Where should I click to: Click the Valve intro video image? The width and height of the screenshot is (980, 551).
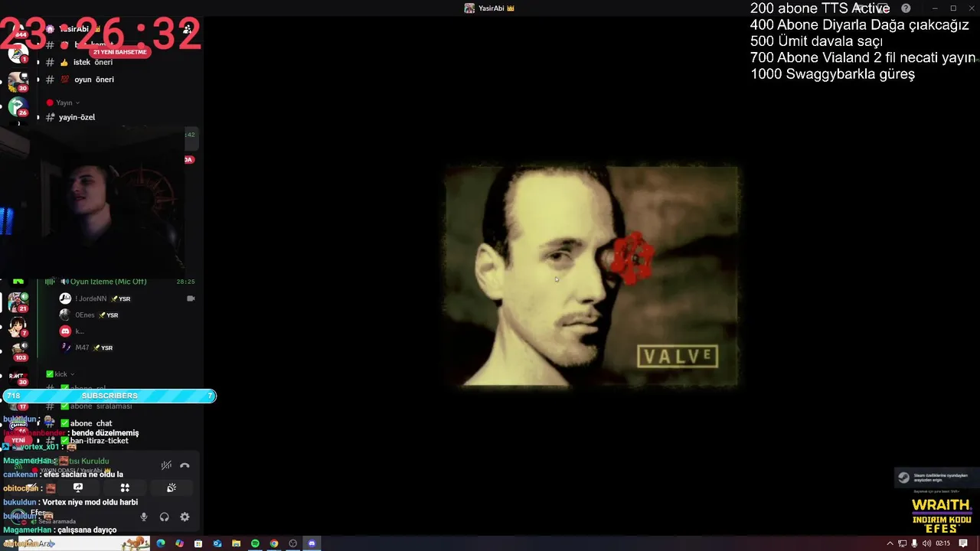(592, 276)
